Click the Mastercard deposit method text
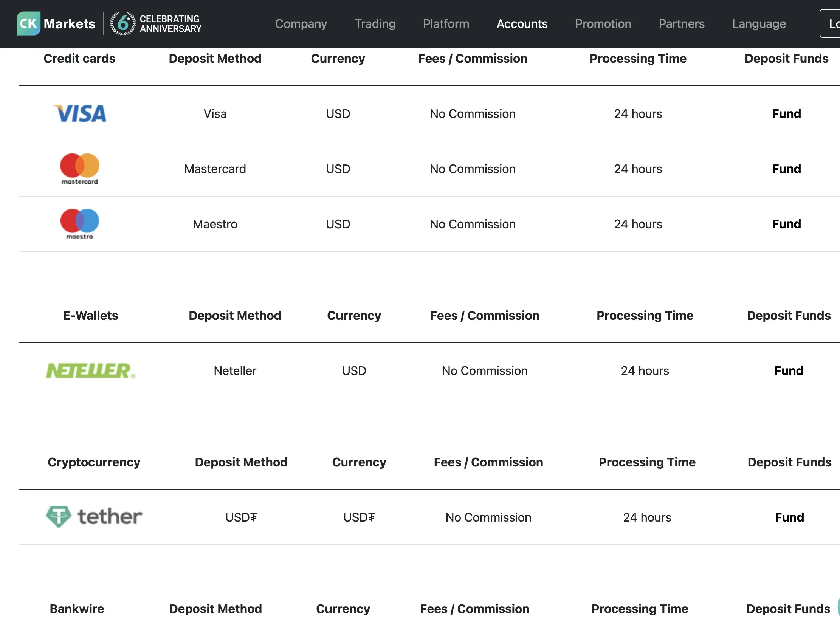This screenshot has width=840, height=635. (x=215, y=169)
